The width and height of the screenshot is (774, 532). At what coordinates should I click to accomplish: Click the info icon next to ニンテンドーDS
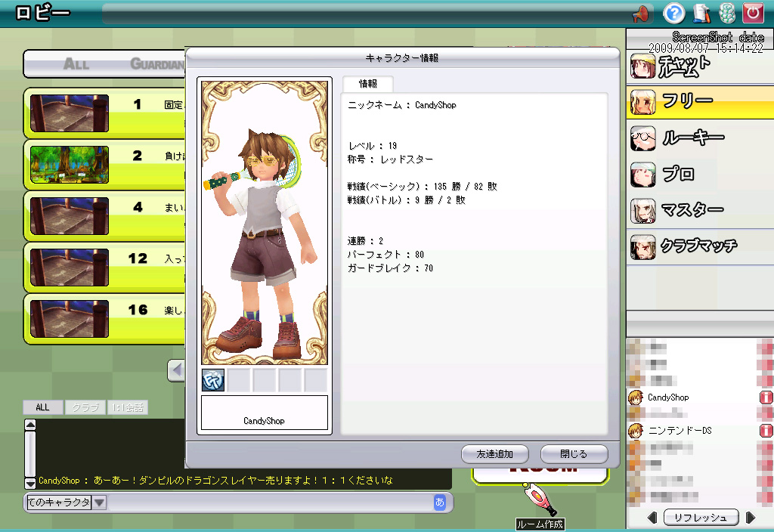coord(766,431)
